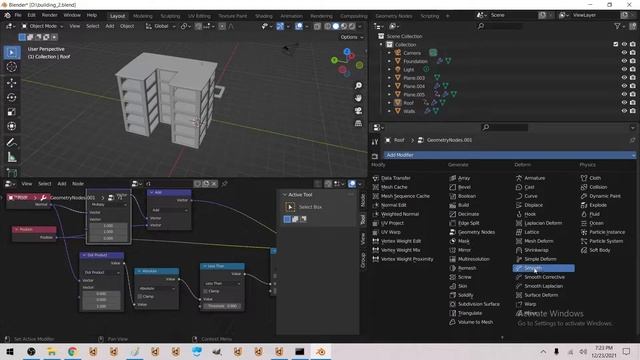Toggle the camera view icon in viewport

tap(358, 111)
